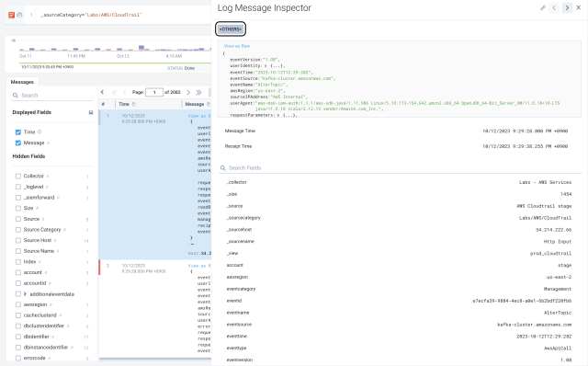Click the _collector value Labs - AWS Services
588x366 pixels.
545,182
